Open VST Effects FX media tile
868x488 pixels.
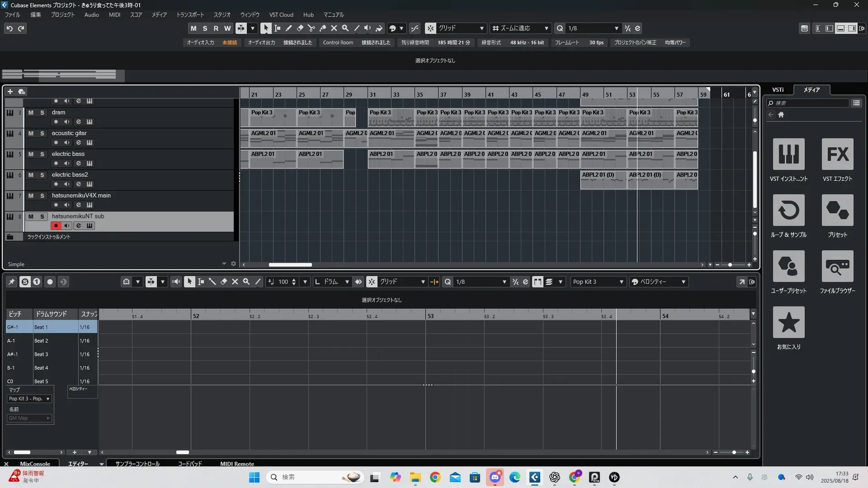[x=837, y=155]
